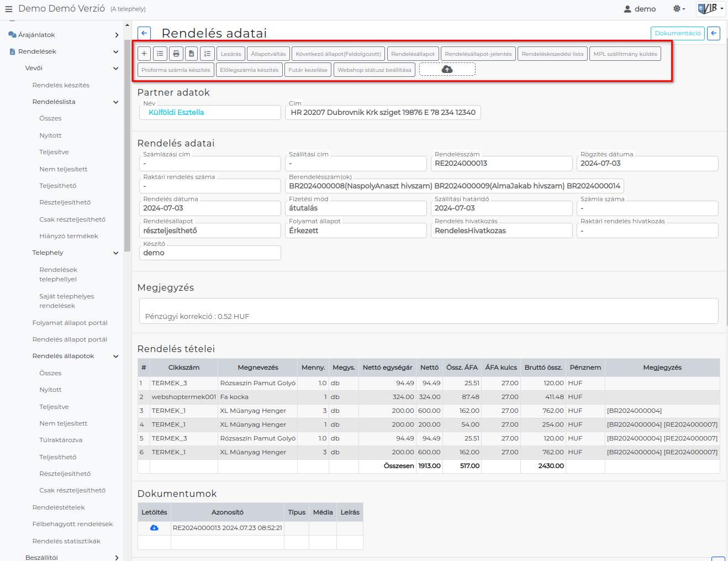
Task: Expand the Beszállítói sidebar section
Action: coord(117,557)
